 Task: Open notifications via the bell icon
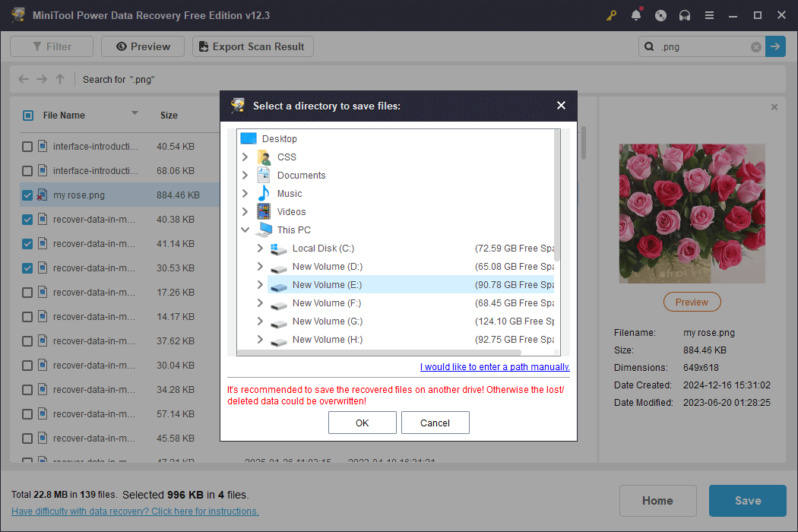[x=636, y=15]
